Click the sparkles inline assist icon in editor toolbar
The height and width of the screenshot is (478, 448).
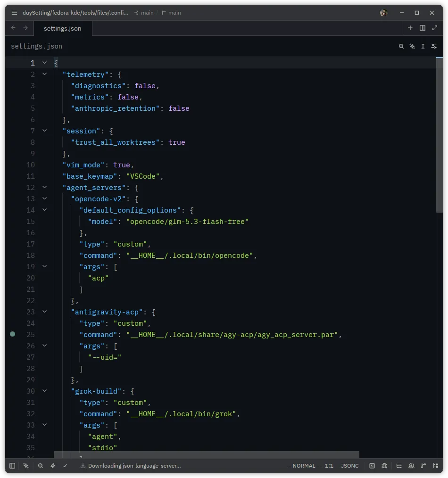coord(412,46)
